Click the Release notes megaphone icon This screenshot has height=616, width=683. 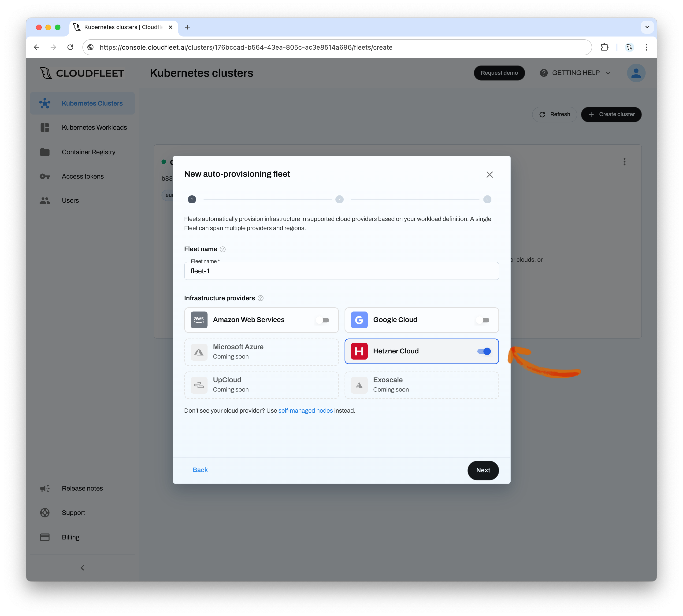(45, 488)
